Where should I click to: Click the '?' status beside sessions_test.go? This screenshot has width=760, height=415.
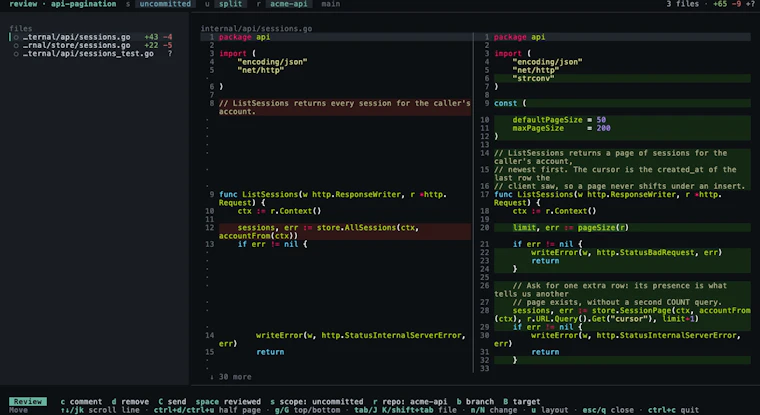(x=170, y=54)
